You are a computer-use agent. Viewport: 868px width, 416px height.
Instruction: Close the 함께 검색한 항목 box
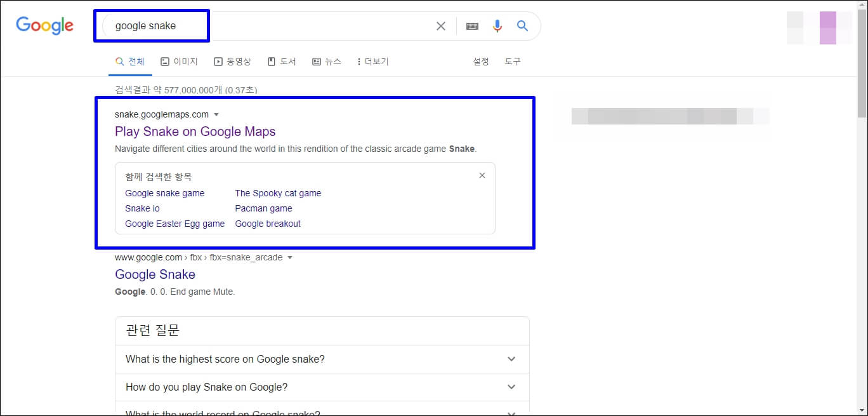[482, 175]
